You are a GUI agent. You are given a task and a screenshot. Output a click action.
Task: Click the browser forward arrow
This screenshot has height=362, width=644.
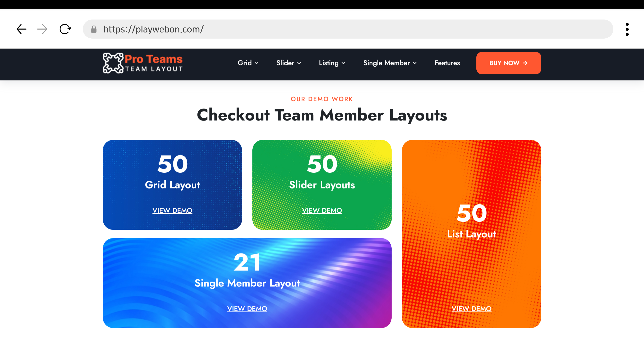[42, 29]
